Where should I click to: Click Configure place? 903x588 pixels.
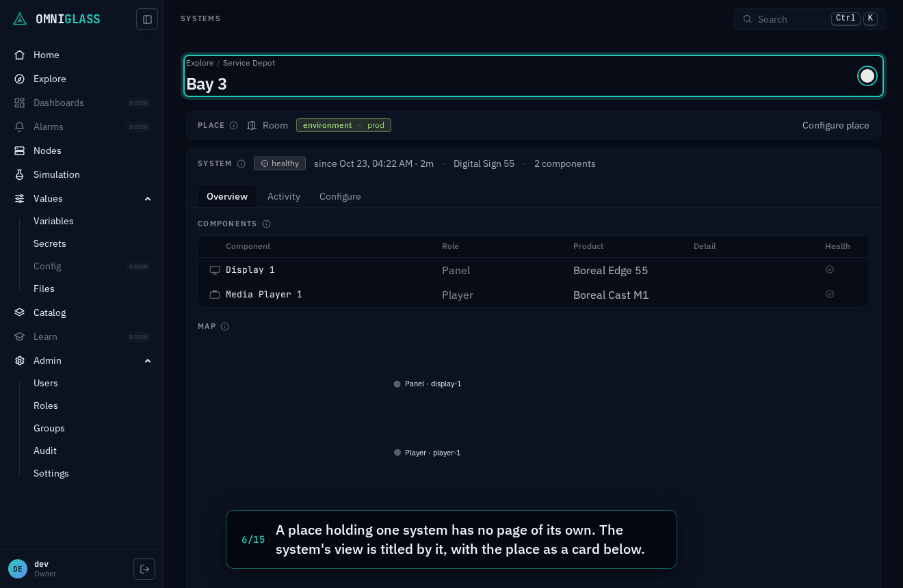(x=835, y=125)
